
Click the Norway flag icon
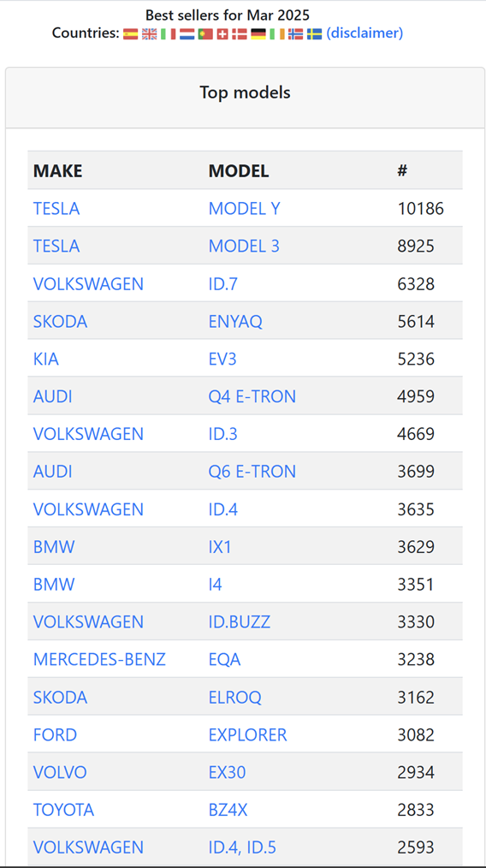pos(295,33)
